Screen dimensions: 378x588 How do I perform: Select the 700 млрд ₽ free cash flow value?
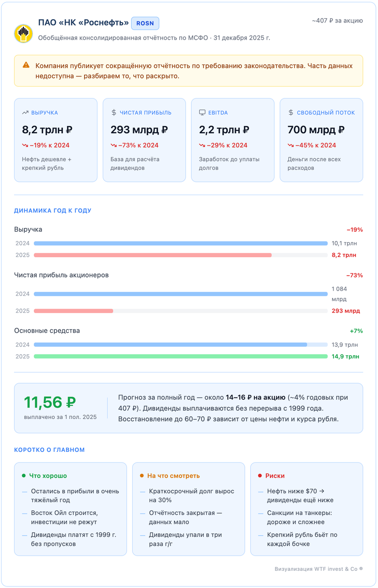pos(316,130)
